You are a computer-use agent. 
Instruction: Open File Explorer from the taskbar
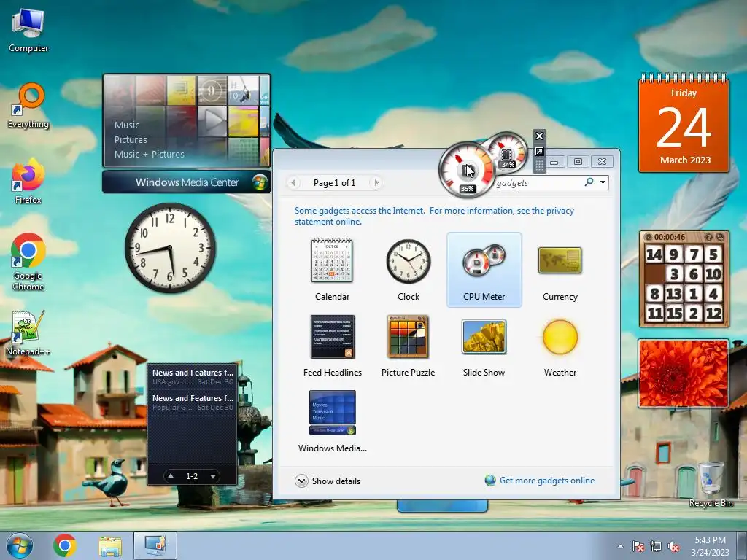tap(110, 545)
